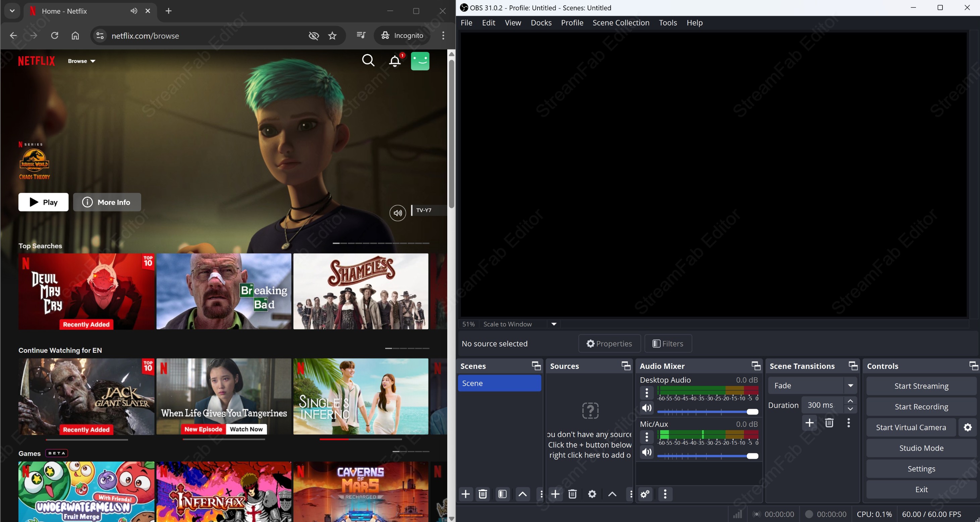Open the OBS File menu
The height and width of the screenshot is (522, 980).
[466, 22]
